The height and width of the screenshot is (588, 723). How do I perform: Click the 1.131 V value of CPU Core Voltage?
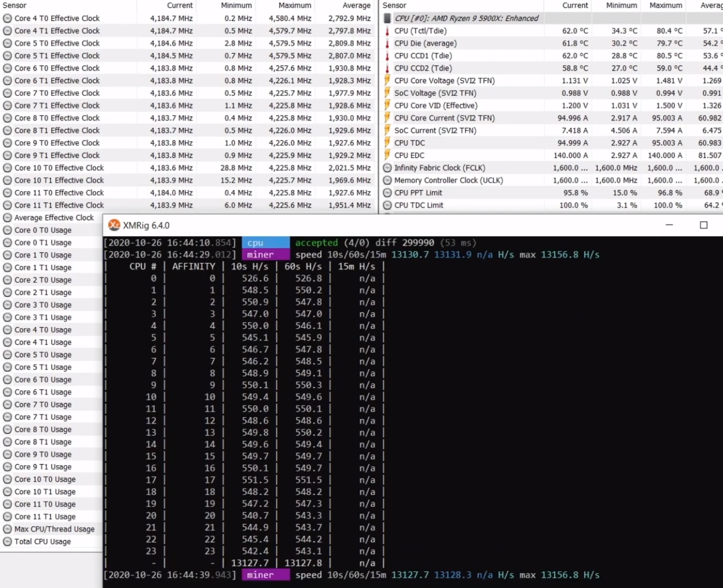[575, 81]
